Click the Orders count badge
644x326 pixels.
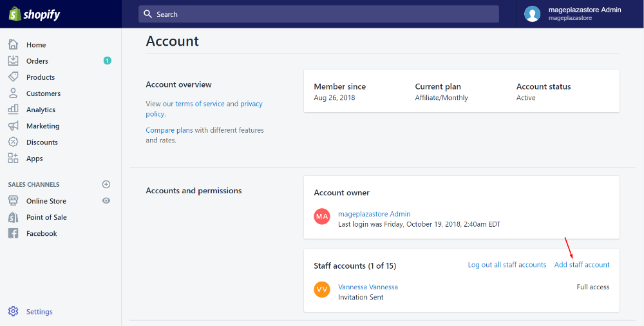[x=107, y=61]
